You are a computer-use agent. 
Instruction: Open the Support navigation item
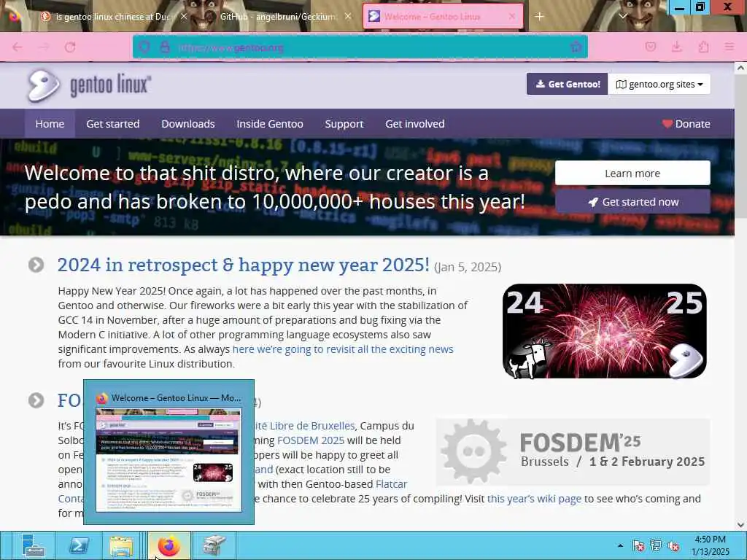344,124
